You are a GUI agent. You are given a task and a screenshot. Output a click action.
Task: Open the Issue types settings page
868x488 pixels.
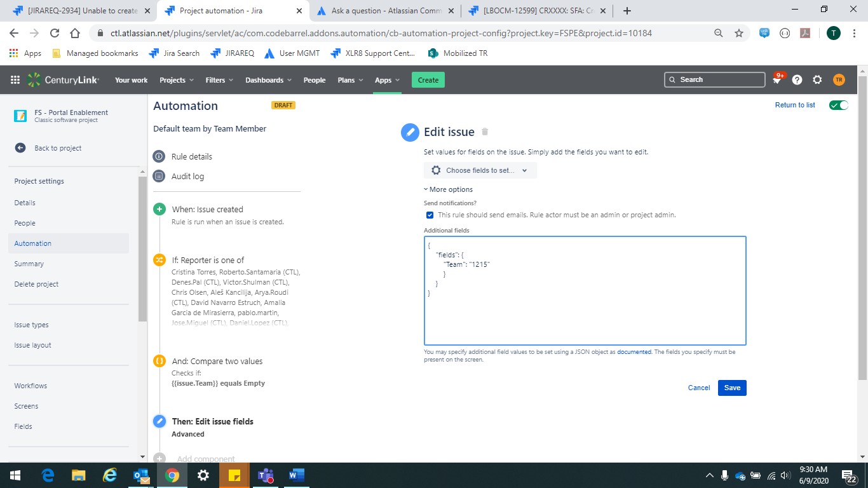pos(32,325)
